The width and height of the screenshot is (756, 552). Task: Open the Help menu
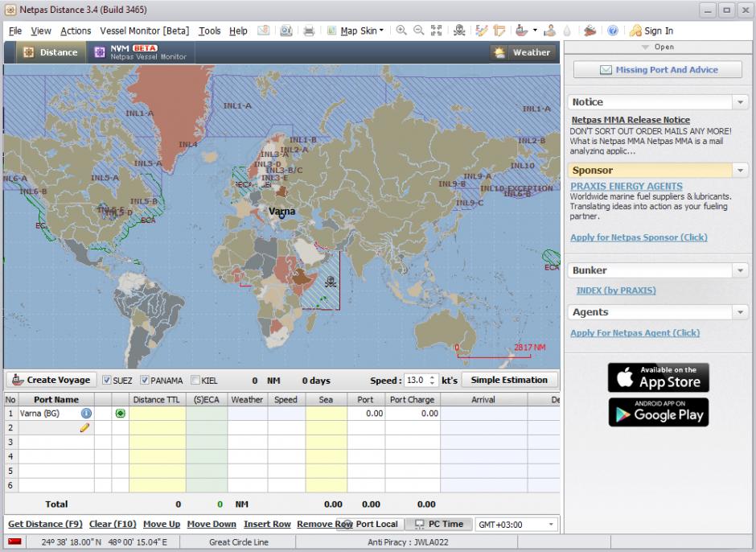tap(238, 31)
